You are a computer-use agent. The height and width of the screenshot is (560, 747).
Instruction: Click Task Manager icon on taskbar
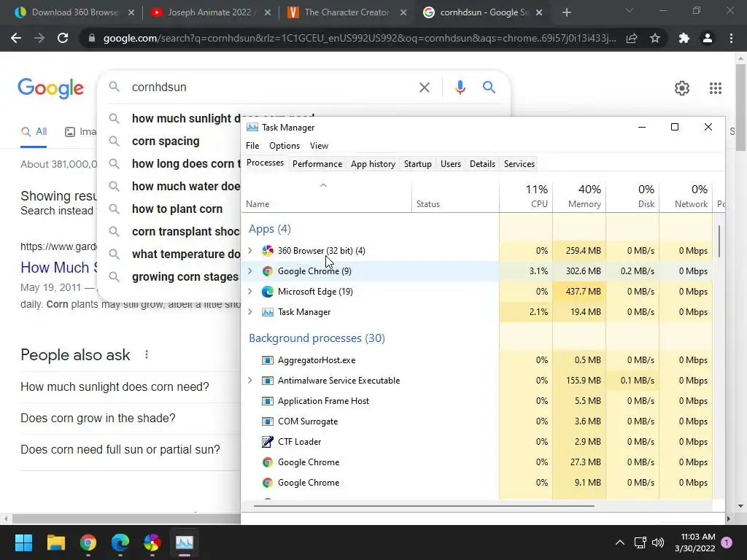[185, 542]
